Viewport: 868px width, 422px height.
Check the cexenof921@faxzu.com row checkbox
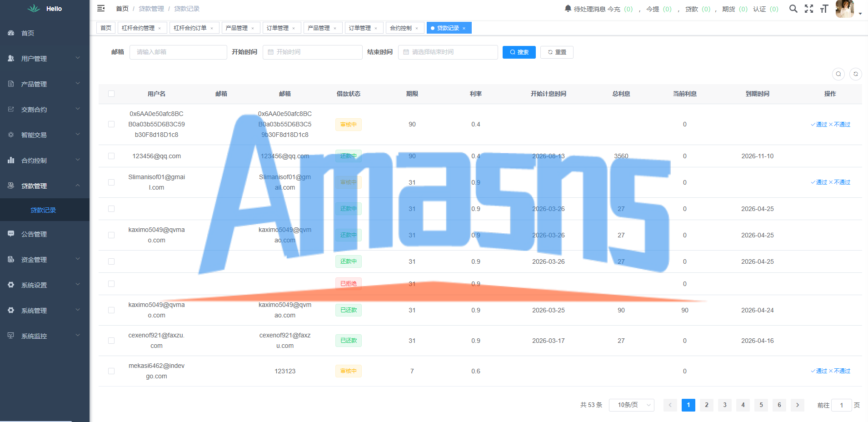click(111, 341)
